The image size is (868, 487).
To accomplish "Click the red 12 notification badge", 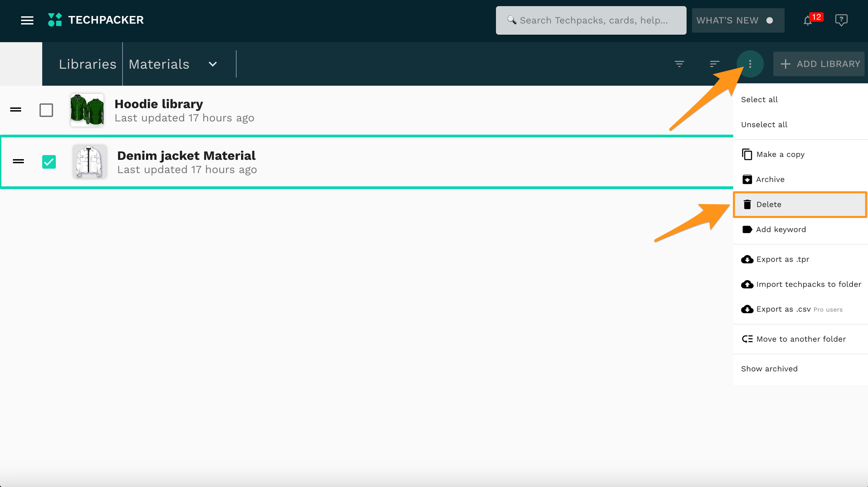I will coord(816,17).
